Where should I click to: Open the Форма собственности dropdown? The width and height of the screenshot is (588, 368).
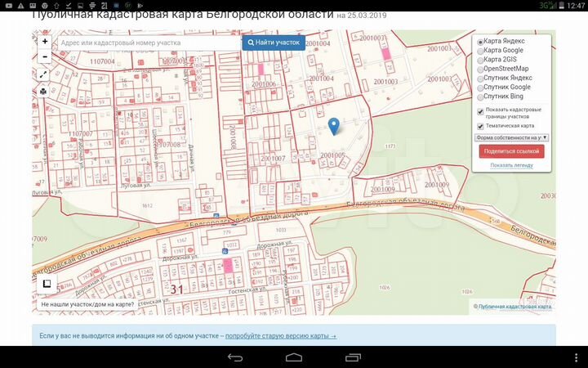pos(511,138)
